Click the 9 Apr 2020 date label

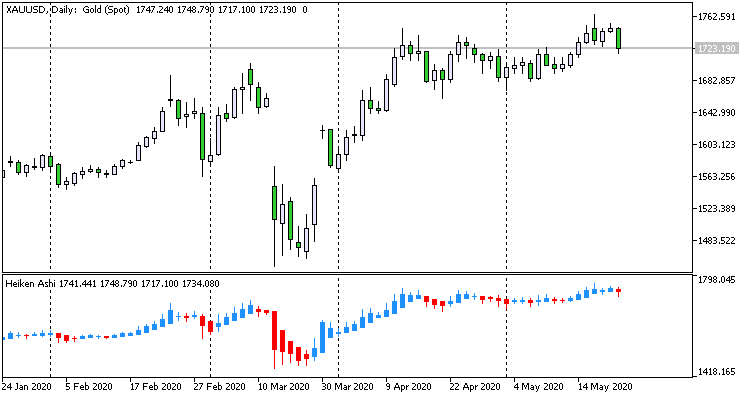(409, 387)
